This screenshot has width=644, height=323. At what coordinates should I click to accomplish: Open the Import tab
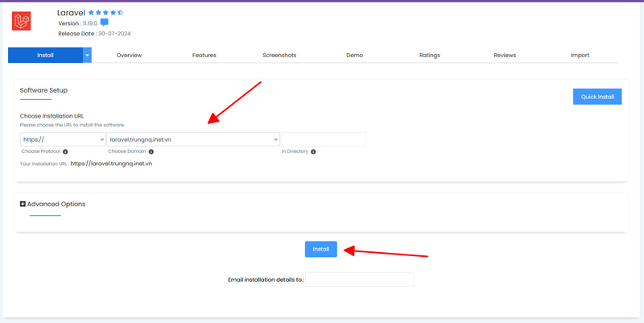[580, 55]
